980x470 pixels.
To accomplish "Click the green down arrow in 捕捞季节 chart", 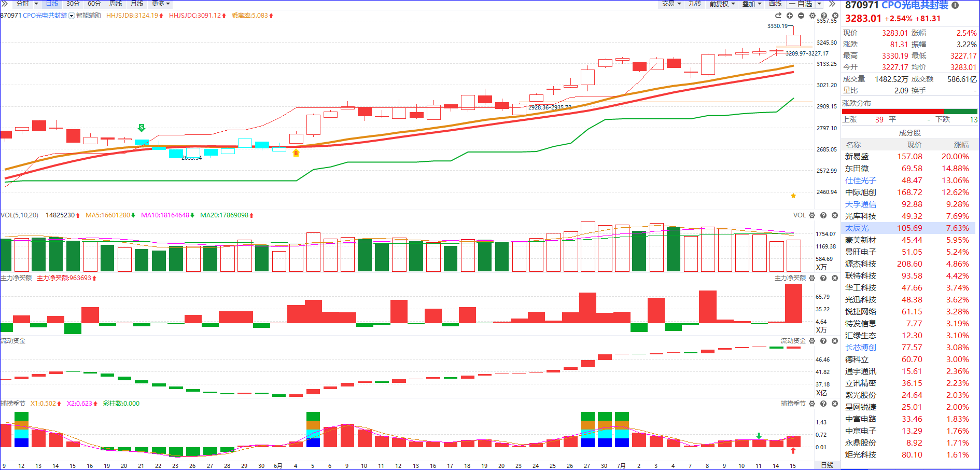I will coord(759,436).
